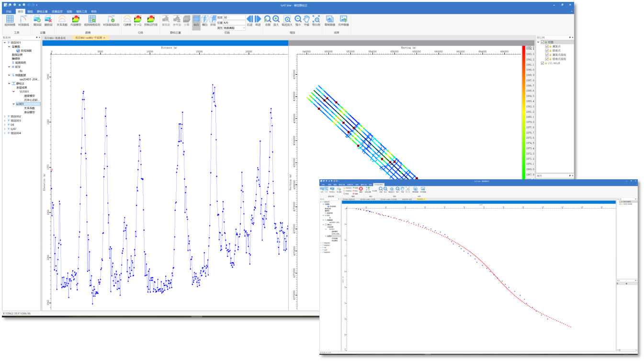
Task: Click the 放大 zoom in icon
Action: tap(276, 19)
